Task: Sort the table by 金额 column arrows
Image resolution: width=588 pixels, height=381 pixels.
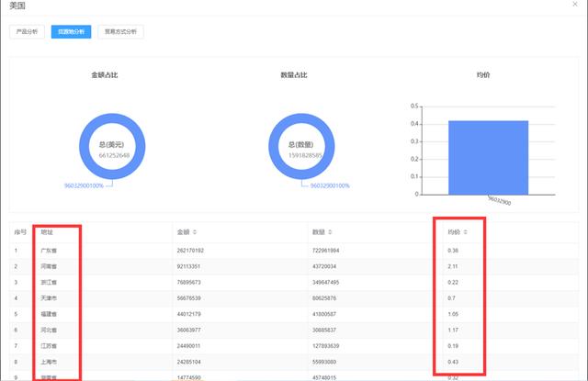Action: point(195,232)
